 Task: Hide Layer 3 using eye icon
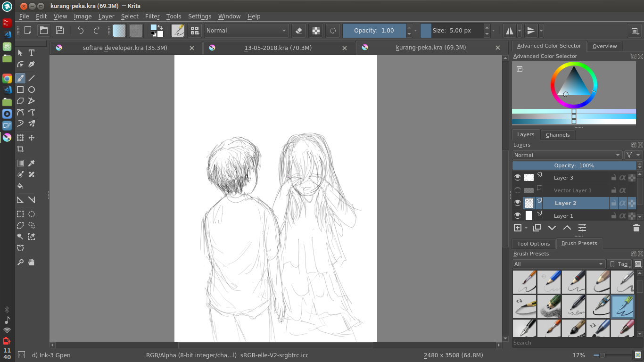518,178
